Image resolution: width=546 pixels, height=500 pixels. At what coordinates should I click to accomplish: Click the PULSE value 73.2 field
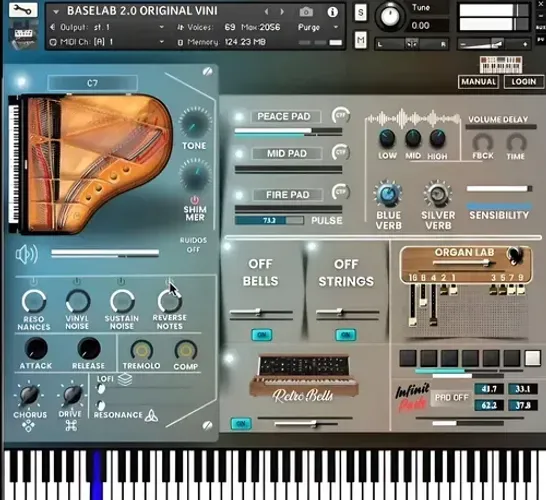tap(269, 220)
